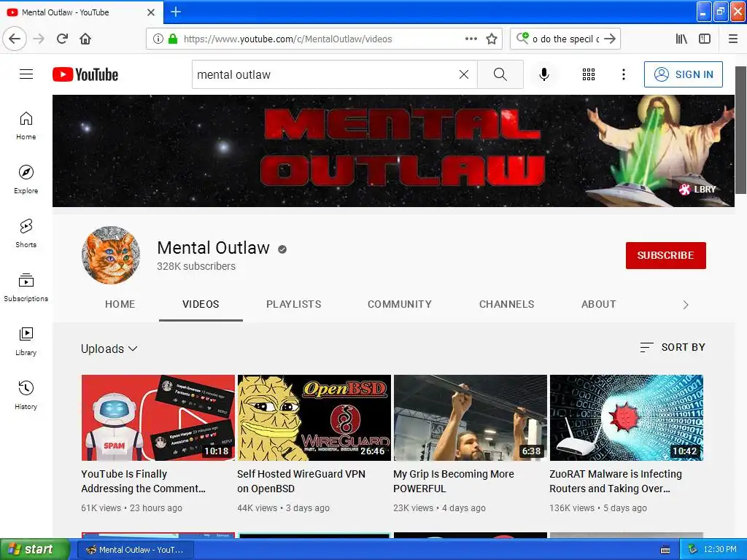Expand the Uploads dropdown
The image size is (747, 560).
tap(109, 349)
